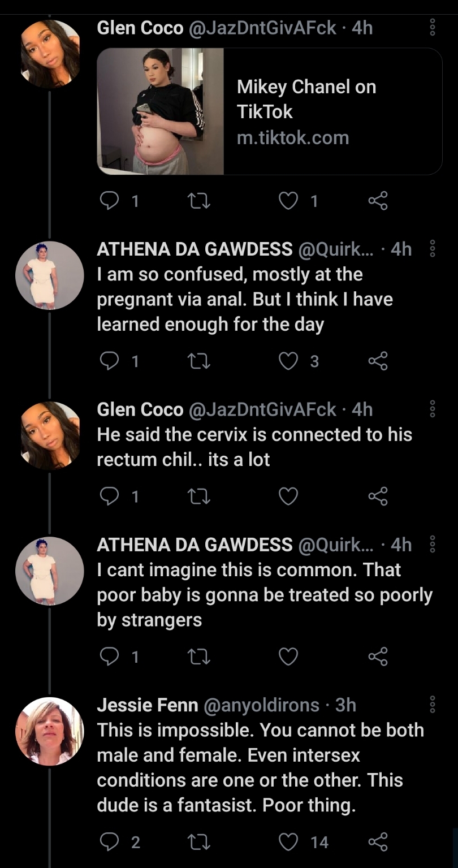Retweet Glen Coco's cervix tweet

click(198, 496)
